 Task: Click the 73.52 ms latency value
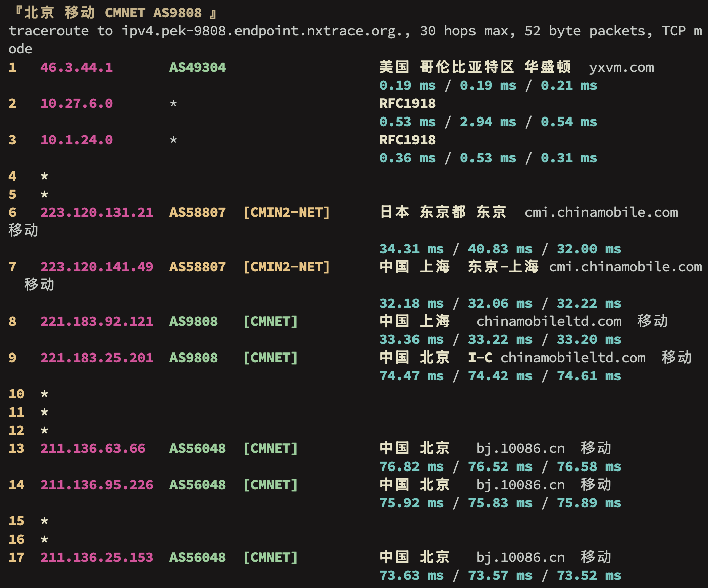[589, 575]
